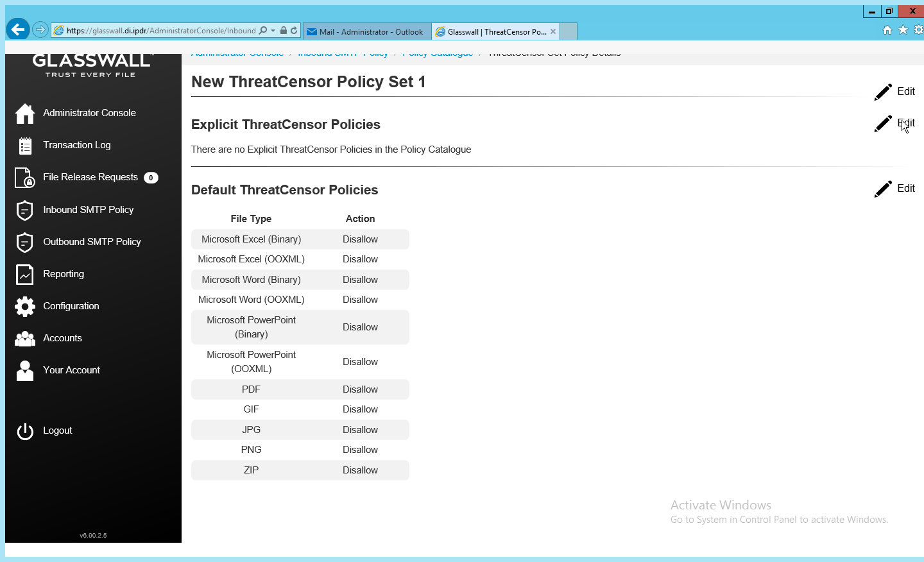The height and width of the screenshot is (562, 924).
Task: Click the File Release Requests lock-document icon
Action: pyautogui.click(x=25, y=178)
